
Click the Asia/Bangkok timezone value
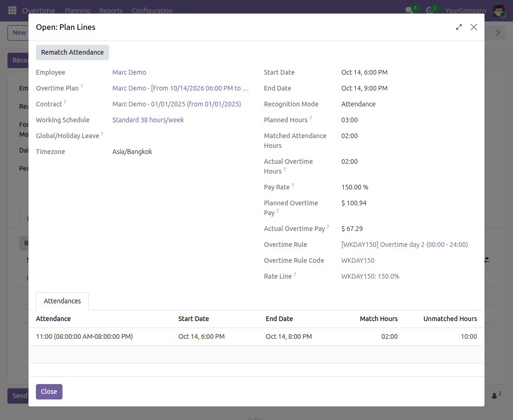(x=132, y=152)
